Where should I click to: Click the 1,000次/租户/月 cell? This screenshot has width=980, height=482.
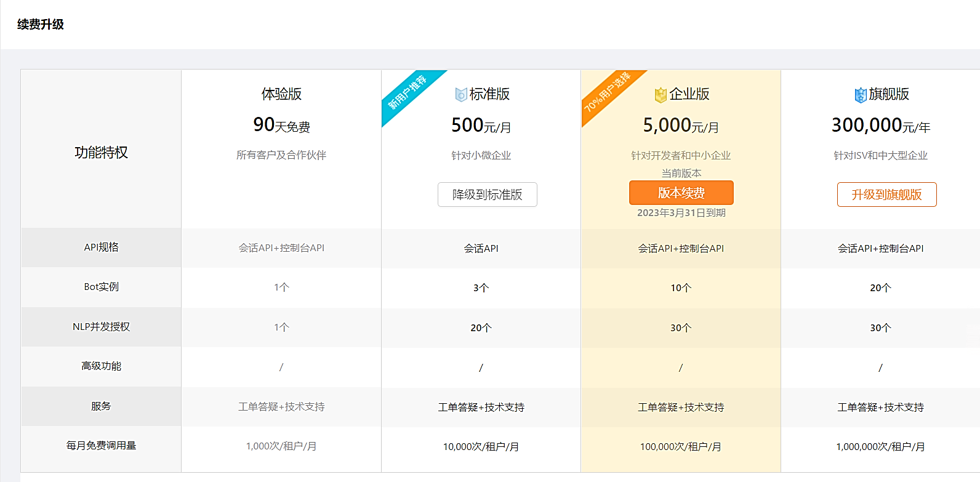click(281, 446)
